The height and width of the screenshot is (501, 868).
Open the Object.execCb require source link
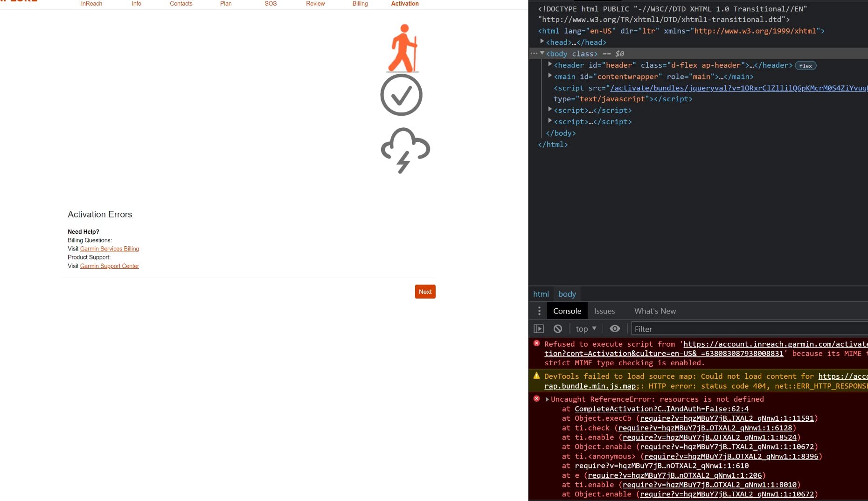pos(727,418)
